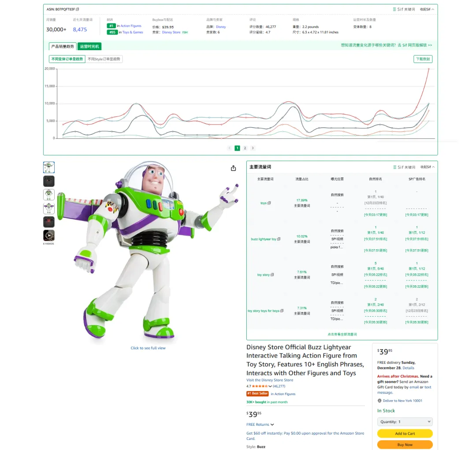
Task: Click 点击查看全部流量词 to view all keywords
Action: coord(342,335)
